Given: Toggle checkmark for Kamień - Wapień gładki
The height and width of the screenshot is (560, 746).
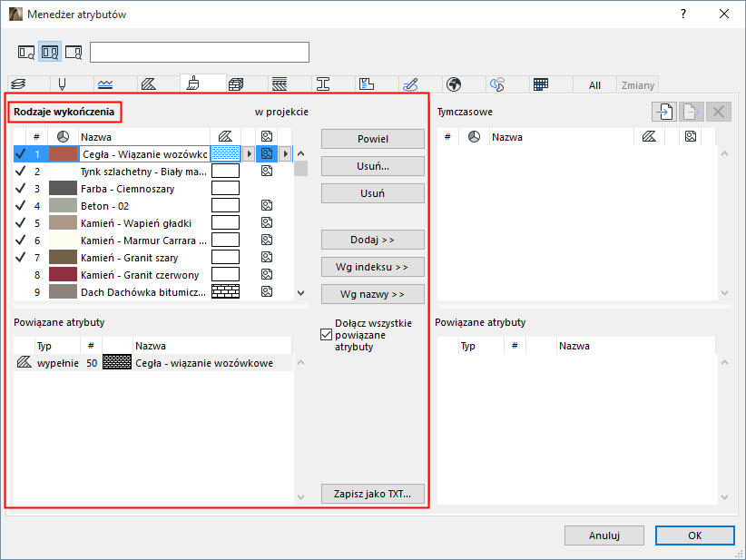Looking at the screenshot, I should click(x=21, y=222).
